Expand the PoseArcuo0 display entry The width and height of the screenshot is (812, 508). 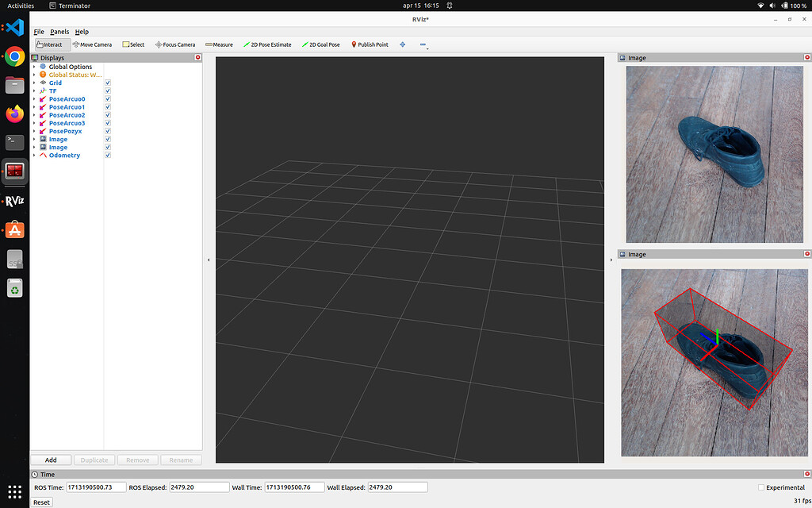(x=33, y=98)
